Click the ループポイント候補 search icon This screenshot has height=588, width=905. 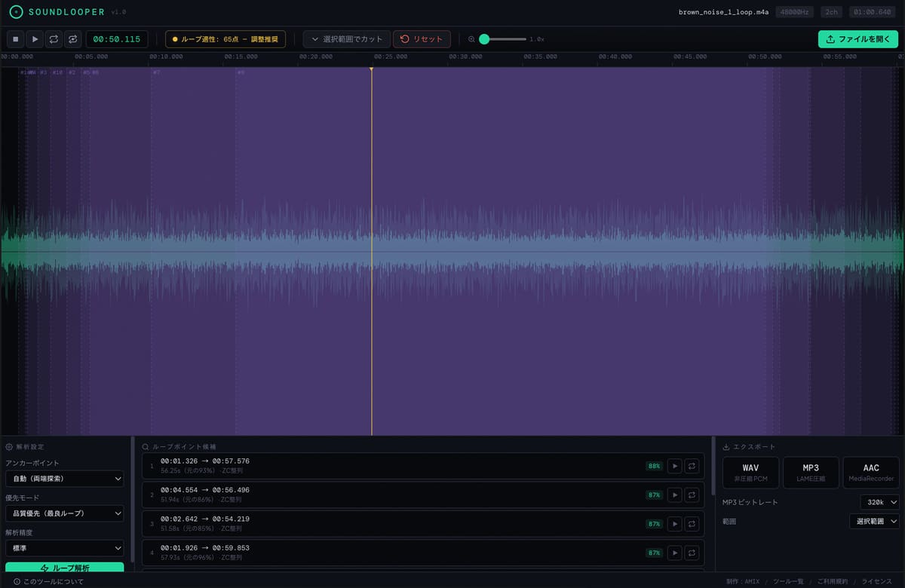coord(146,447)
